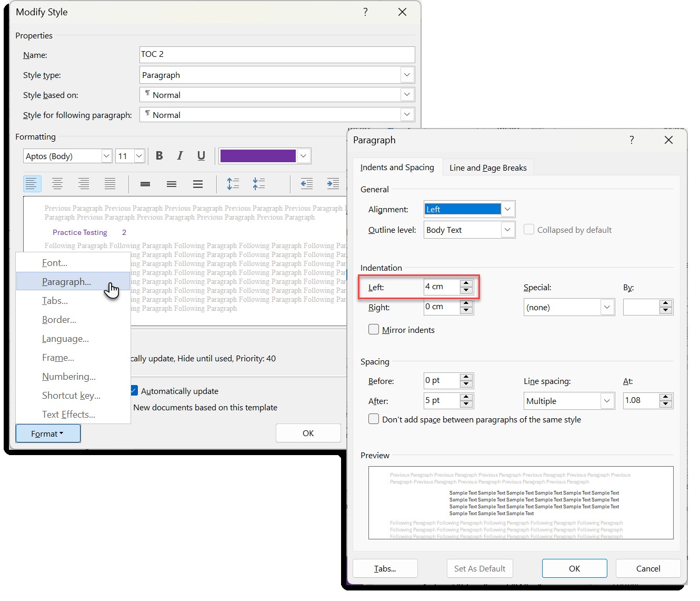The image size is (700, 601).
Task: Choose Frame... from Format menu
Action: click(73, 357)
